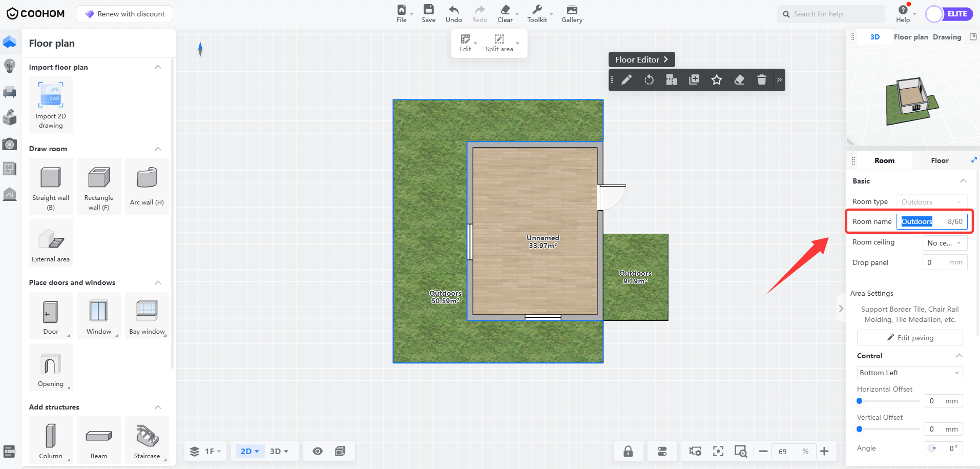This screenshot has height=469, width=980.
Task: Open the Bottom Left control dropdown
Action: click(909, 373)
